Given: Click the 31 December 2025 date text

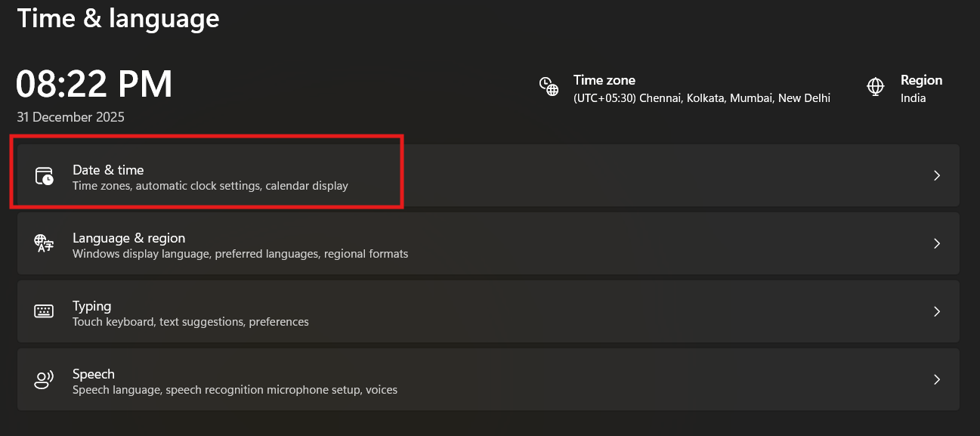Looking at the screenshot, I should click(x=70, y=117).
